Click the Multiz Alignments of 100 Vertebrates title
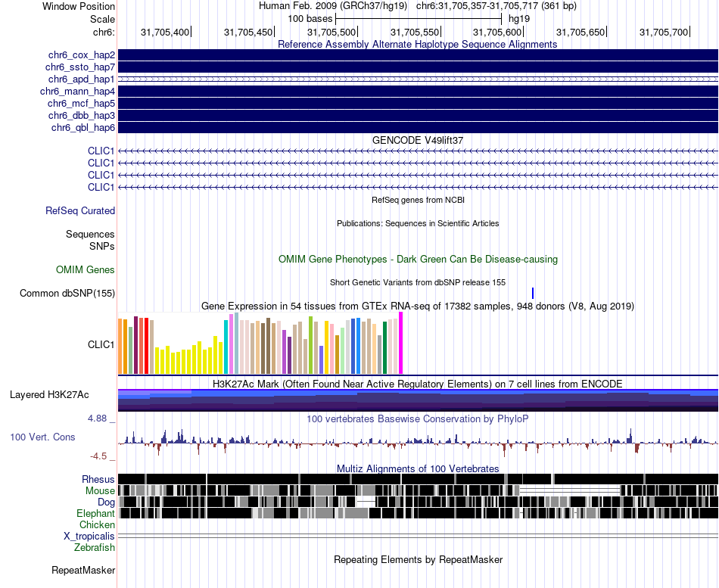Viewport: 719px width, 588px height. pyautogui.click(x=418, y=468)
